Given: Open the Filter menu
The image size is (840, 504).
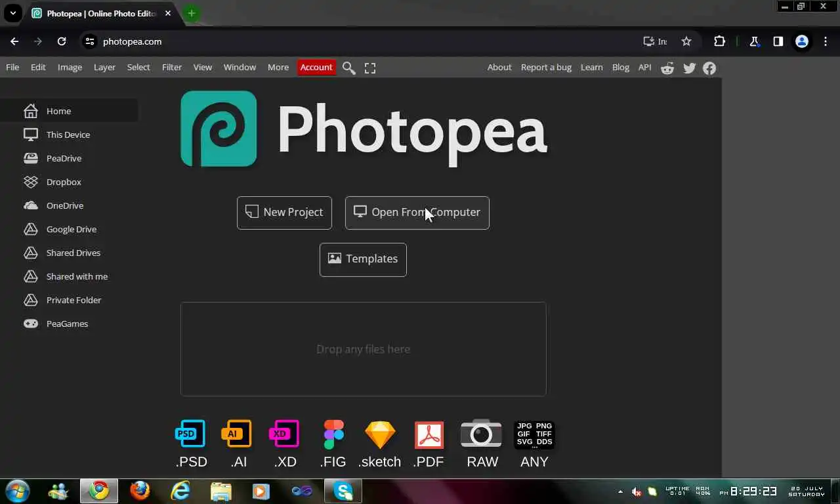Looking at the screenshot, I should 172,67.
